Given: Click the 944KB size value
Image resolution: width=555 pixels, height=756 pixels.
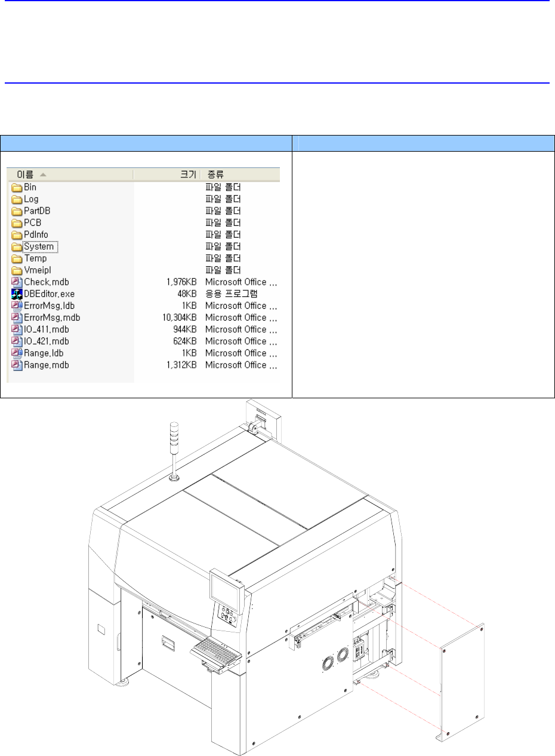Looking at the screenshot, I should 184,330.
